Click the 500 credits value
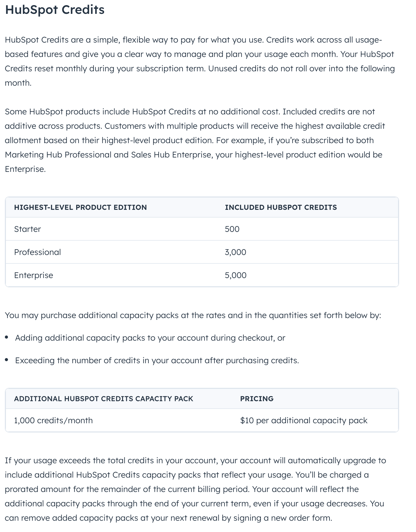Image resolution: width=416 pixels, height=532 pixels. [232, 229]
